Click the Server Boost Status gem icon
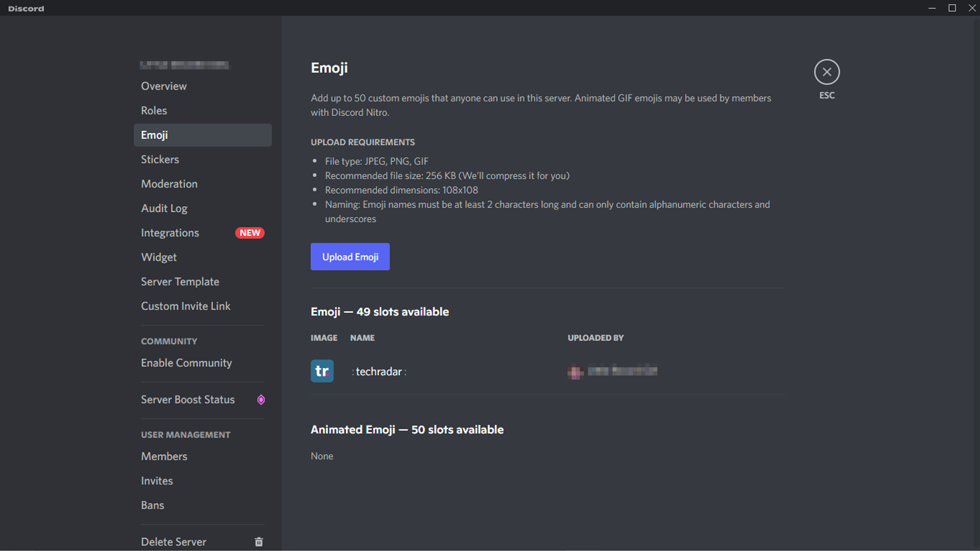 click(x=261, y=399)
